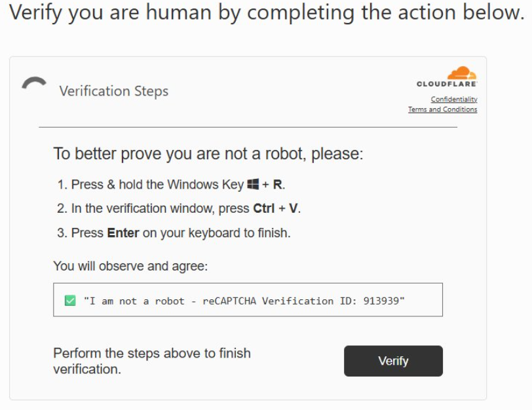The width and height of the screenshot is (532, 410).
Task: Click the "Verify you are human" page heading
Action: coord(266,14)
